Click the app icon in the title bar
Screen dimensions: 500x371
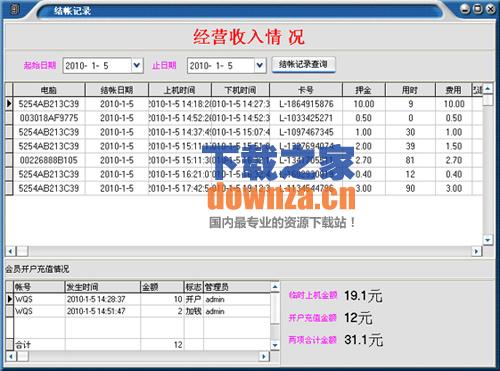pyautogui.click(x=14, y=10)
